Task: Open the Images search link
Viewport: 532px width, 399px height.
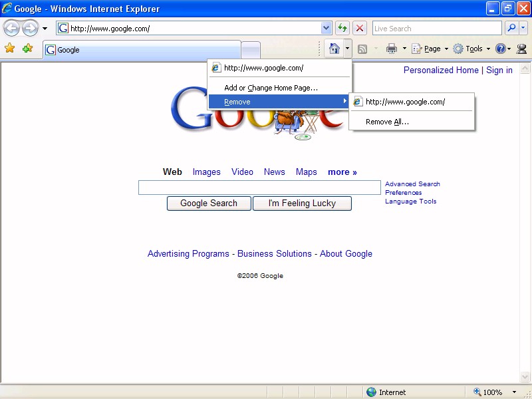Action: click(x=206, y=172)
